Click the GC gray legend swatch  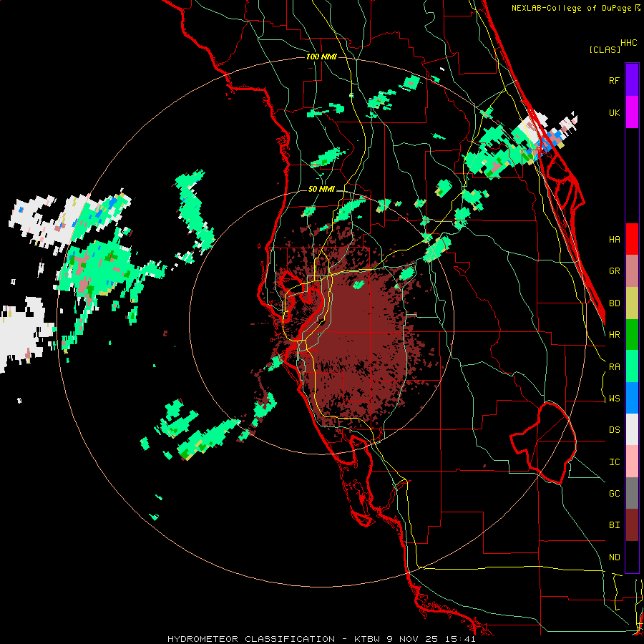click(x=632, y=493)
